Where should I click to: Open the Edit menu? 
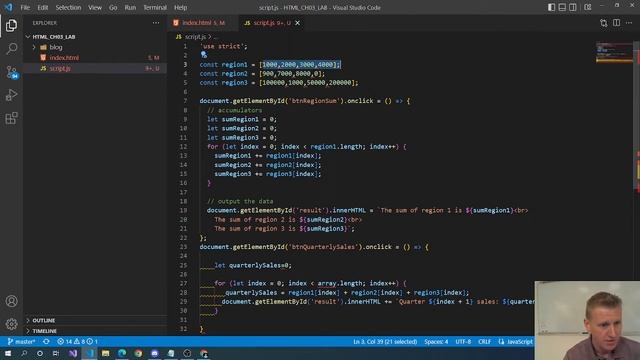[x=43, y=7]
